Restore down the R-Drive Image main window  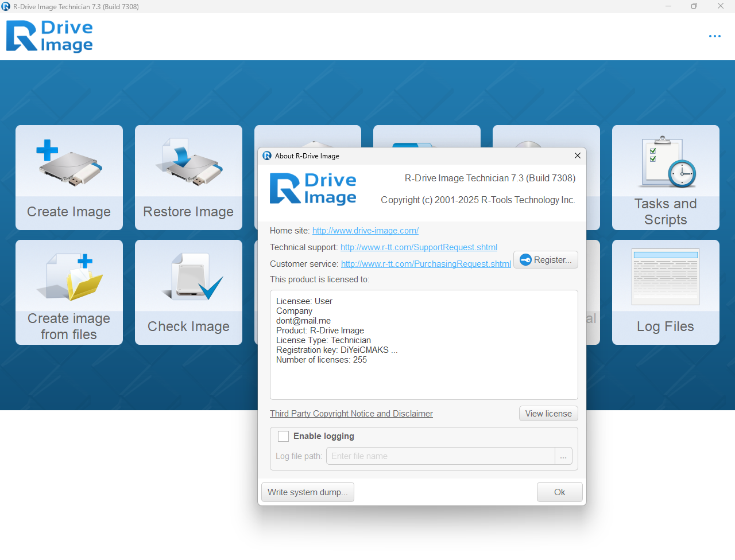[x=694, y=6]
